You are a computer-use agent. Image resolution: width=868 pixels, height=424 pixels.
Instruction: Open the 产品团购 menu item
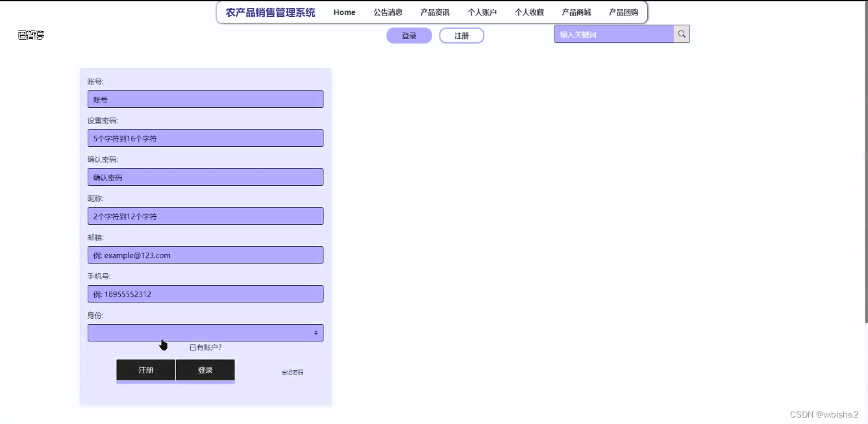coord(623,12)
